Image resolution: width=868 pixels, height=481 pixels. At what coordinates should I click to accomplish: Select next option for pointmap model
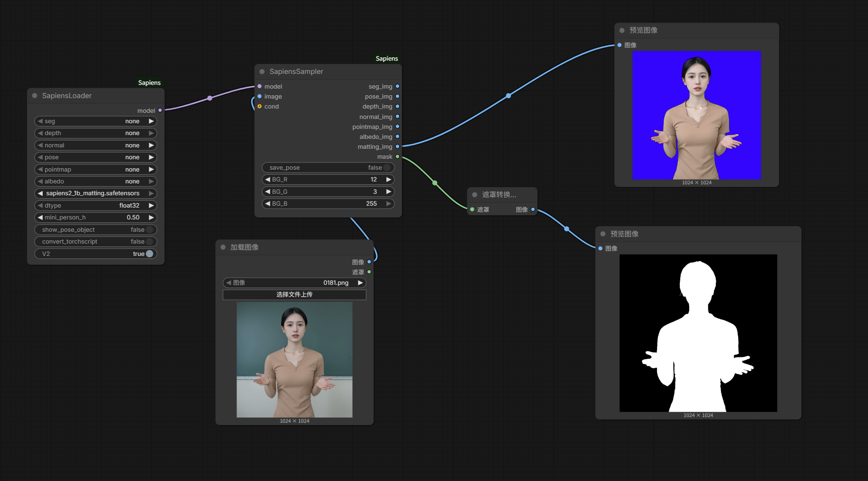click(151, 170)
